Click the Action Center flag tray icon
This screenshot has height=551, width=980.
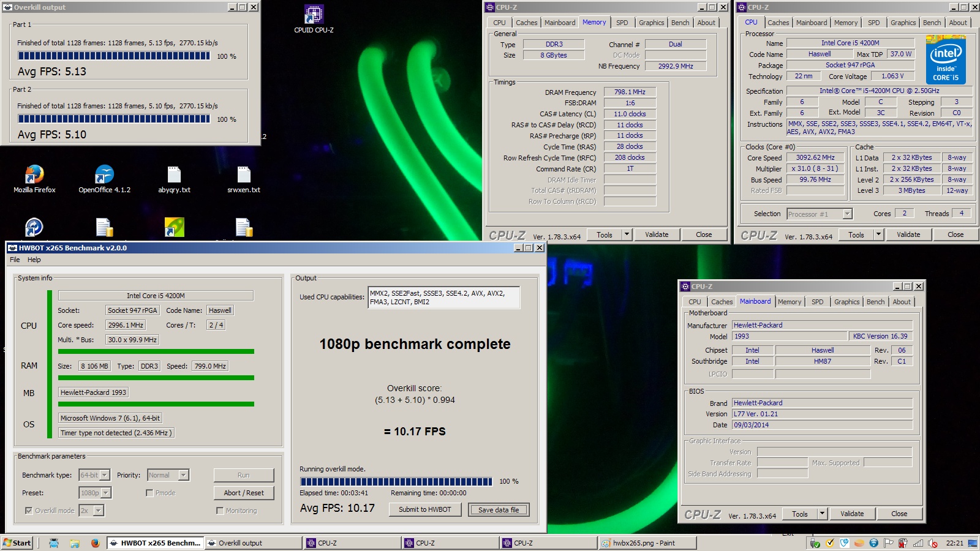pyautogui.click(x=888, y=543)
